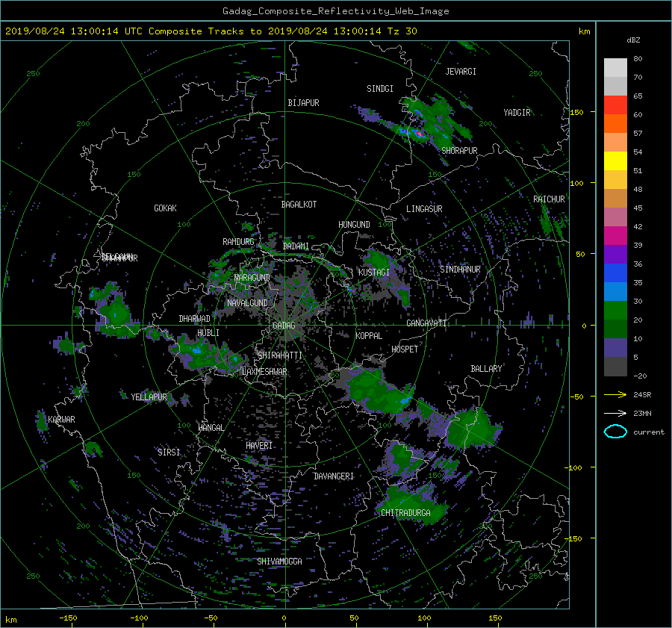Click the GADAG radar center label

(284, 326)
